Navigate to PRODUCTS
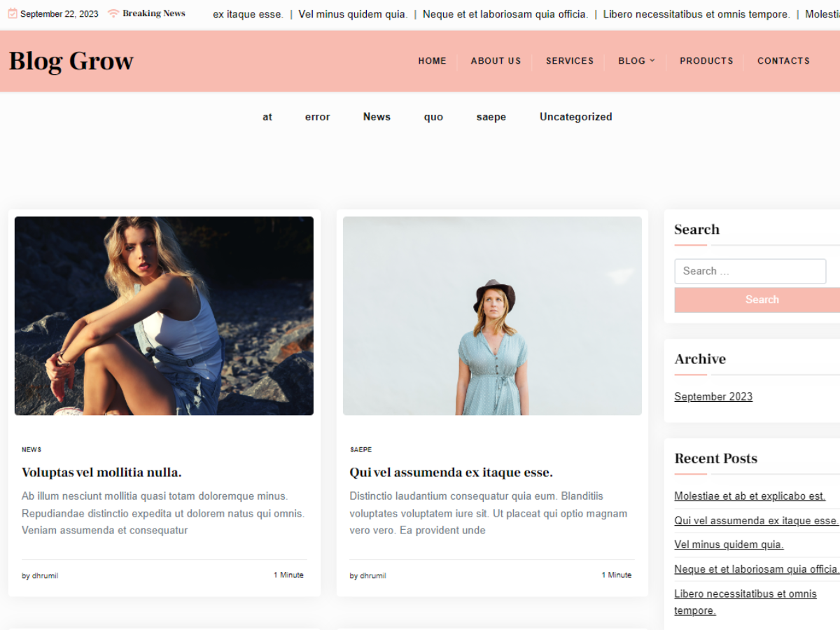This screenshot has height=630, width=840. pos(706,61)
